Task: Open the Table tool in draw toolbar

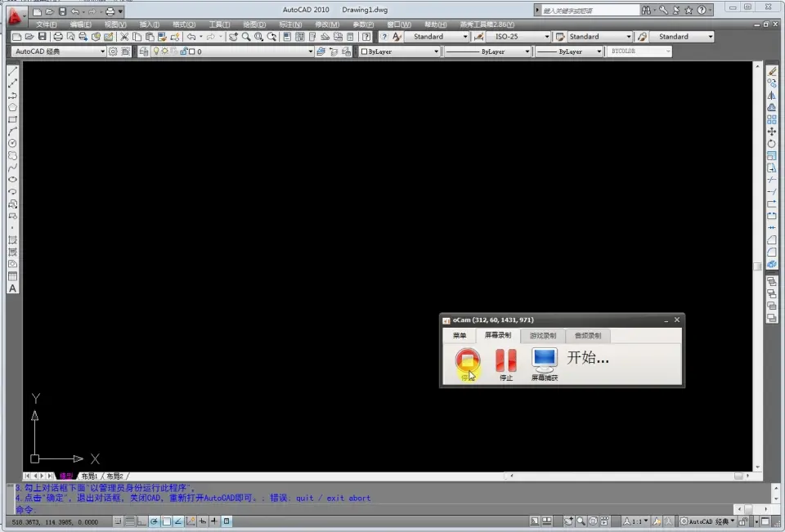Action: 13,276
